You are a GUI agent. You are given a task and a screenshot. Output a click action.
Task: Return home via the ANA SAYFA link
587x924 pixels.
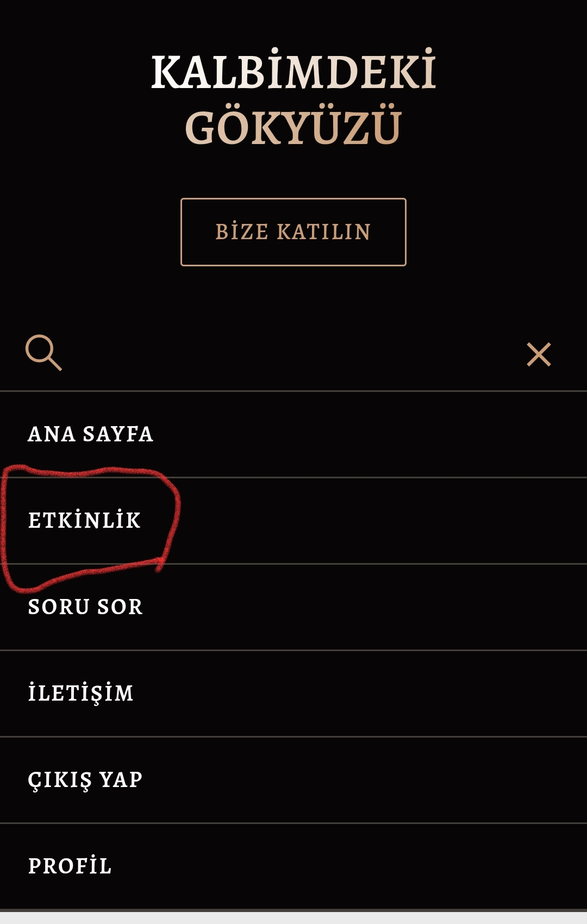coord(91,434)
